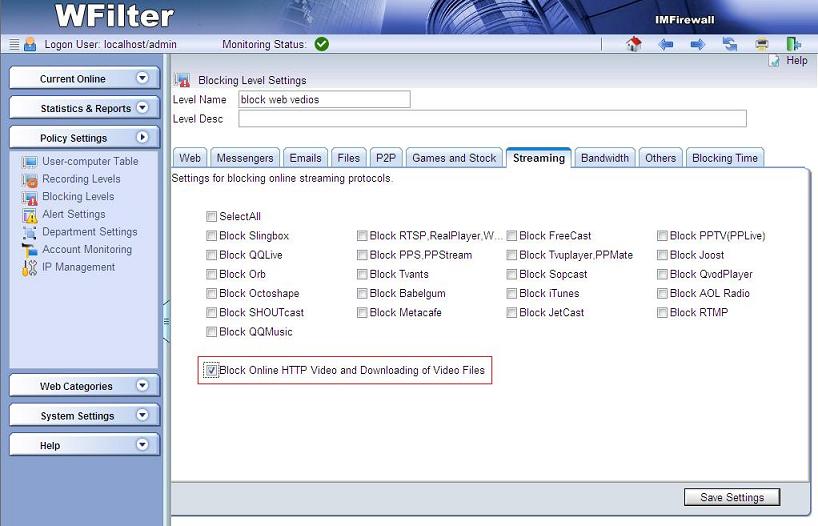Click the home icon in top toolbar

click(x=633, y=44)
